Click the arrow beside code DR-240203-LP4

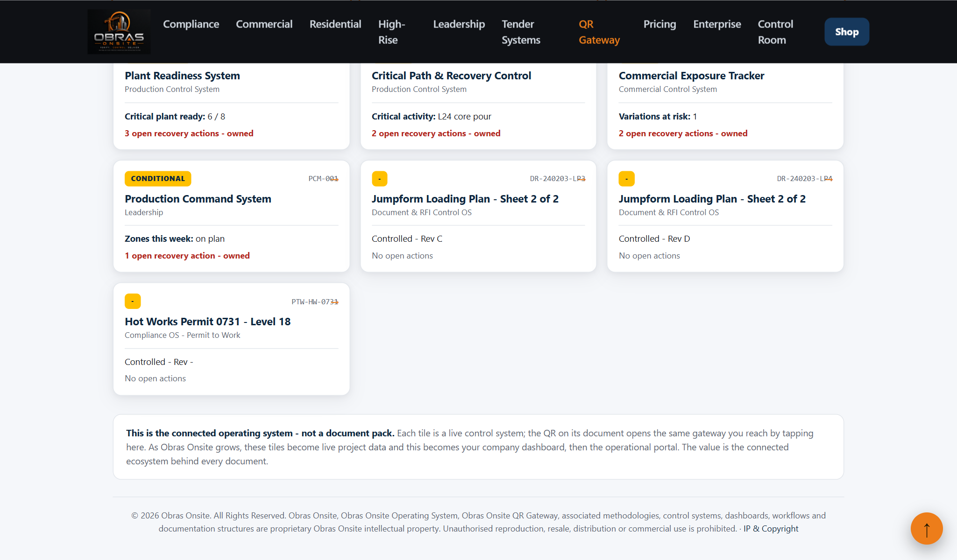click(829, 179)
